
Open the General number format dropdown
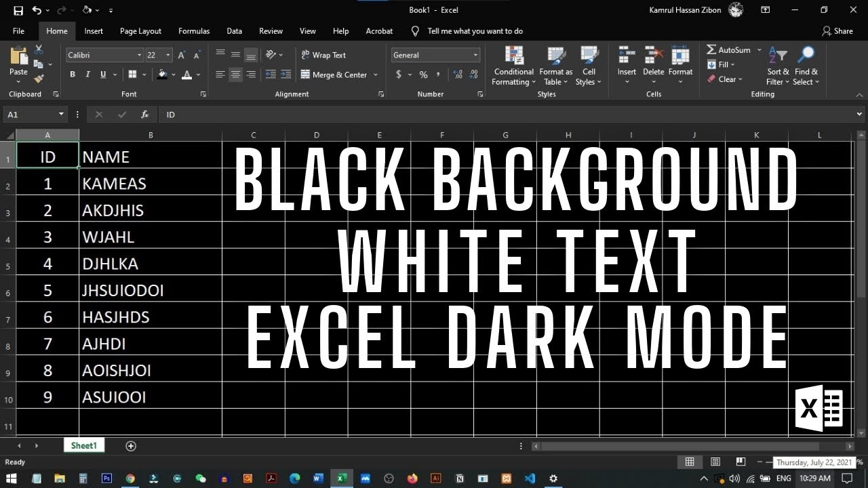click(x=475, y=56)
